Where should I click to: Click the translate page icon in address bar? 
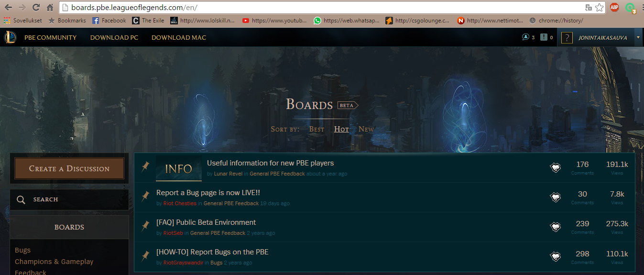coord(589,8)
